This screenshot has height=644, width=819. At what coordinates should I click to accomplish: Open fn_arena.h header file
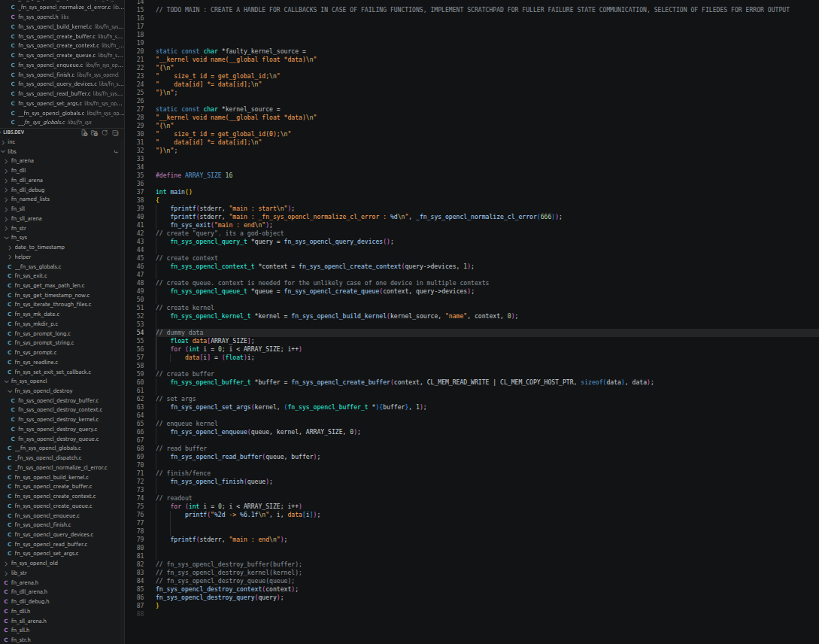(25, 582)
